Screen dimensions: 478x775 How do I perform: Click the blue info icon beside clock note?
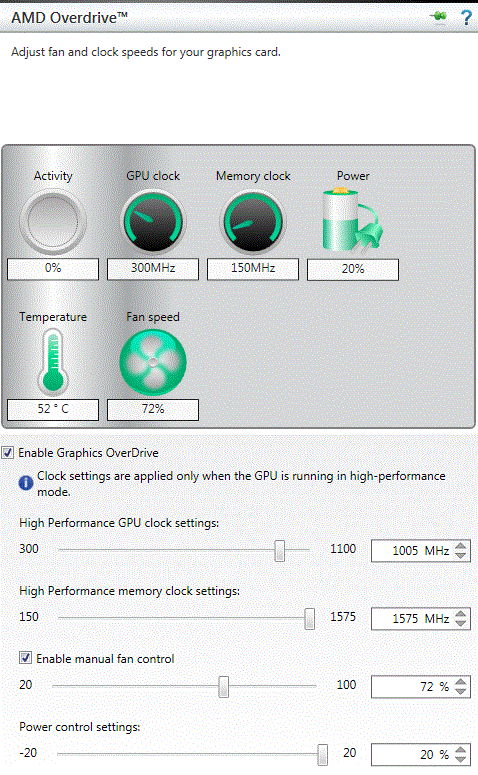26,483
